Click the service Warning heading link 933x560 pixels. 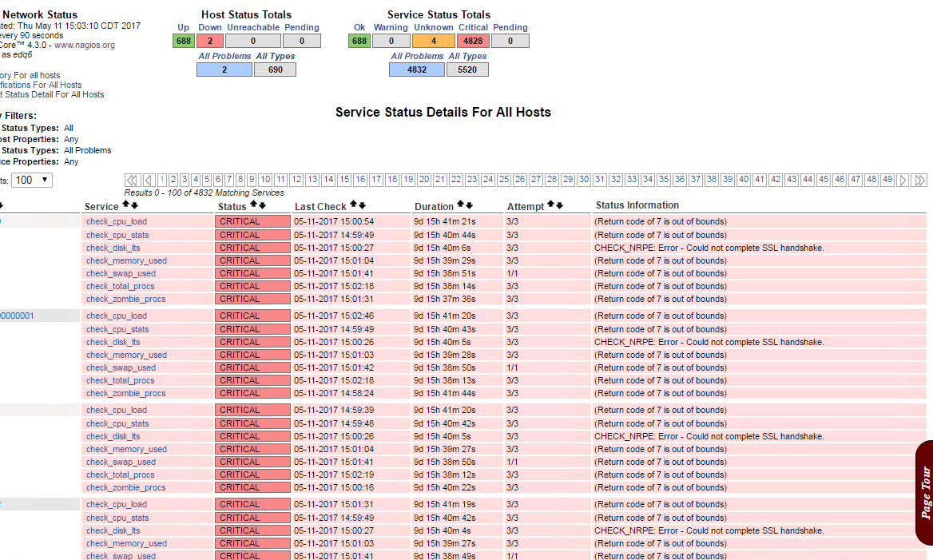point(391,27)
